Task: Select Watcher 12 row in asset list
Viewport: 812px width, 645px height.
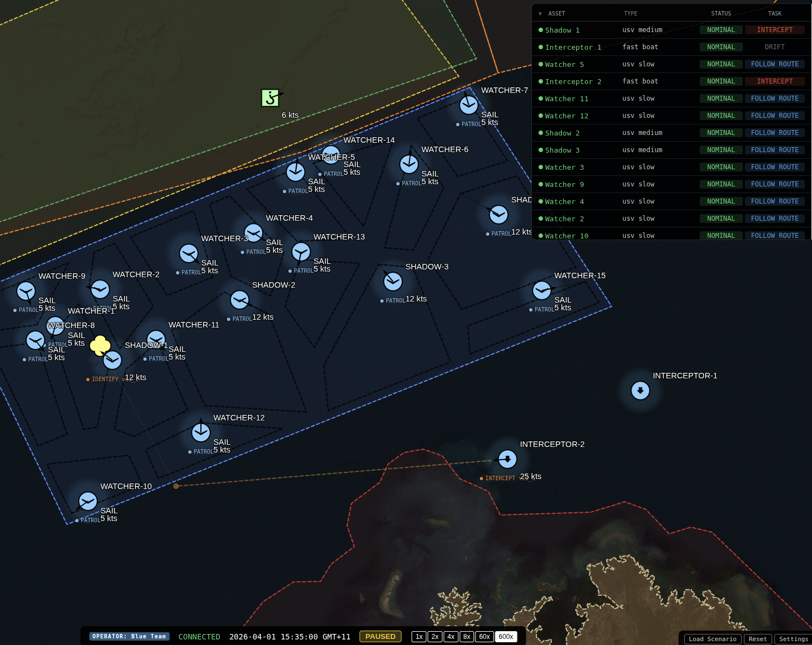Action: click(x=671, y=116)
